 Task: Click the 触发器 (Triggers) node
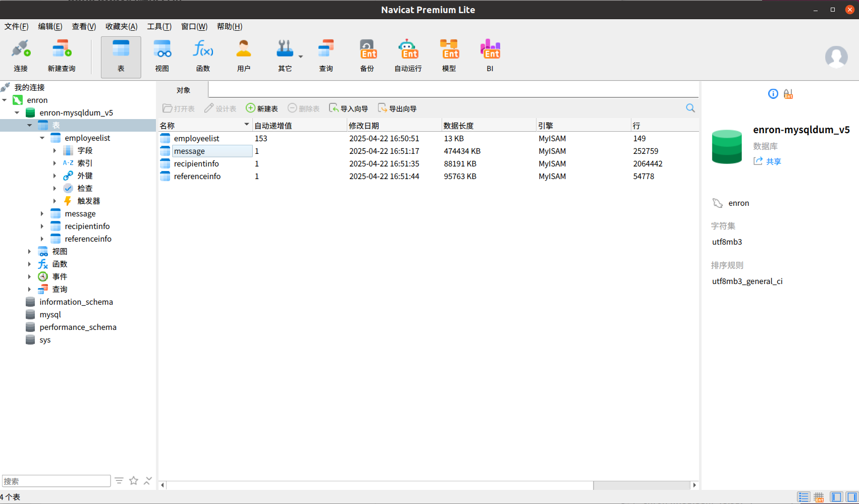click(x=88, y=201)
